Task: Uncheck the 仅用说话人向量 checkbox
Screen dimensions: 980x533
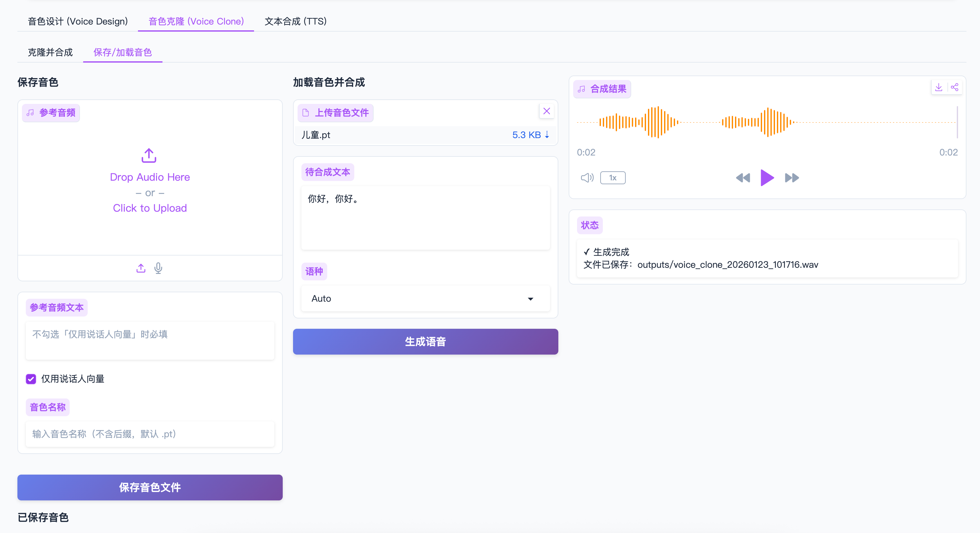Action: (x=31, y=379)
